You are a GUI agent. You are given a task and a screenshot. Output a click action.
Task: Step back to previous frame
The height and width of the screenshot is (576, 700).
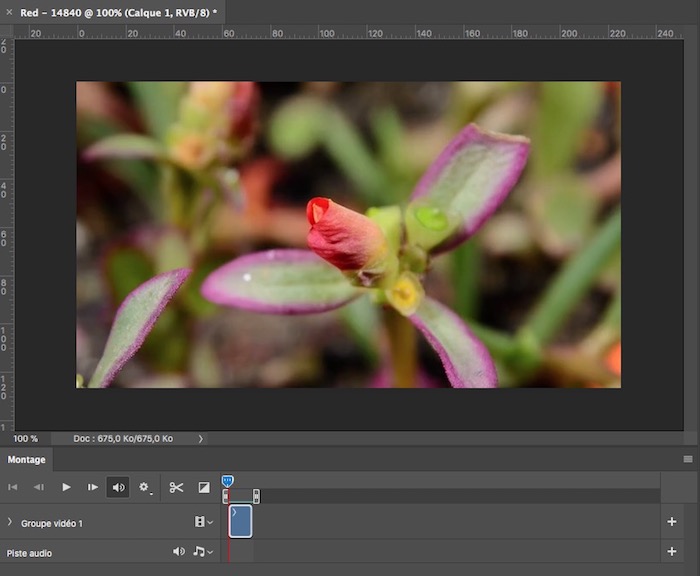tap(39, 487)
